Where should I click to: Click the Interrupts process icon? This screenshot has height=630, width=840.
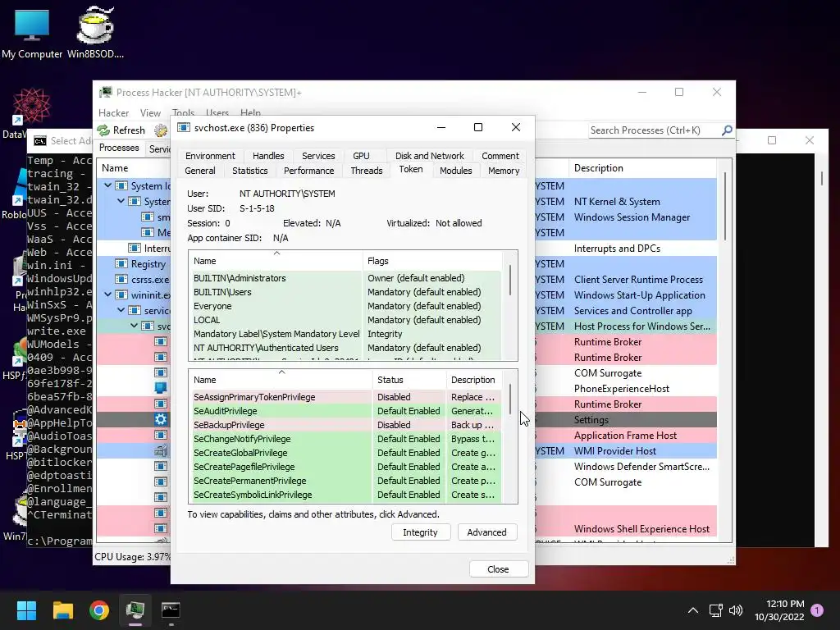pyautogui.click(x=135, y=248)
